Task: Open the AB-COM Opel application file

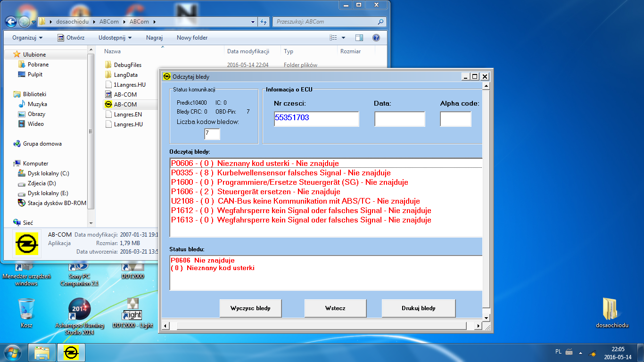Action: click(x=125, y=105)
